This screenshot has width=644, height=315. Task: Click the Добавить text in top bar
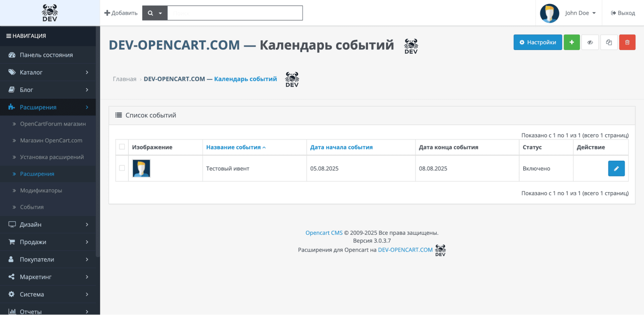click(124, 13)
